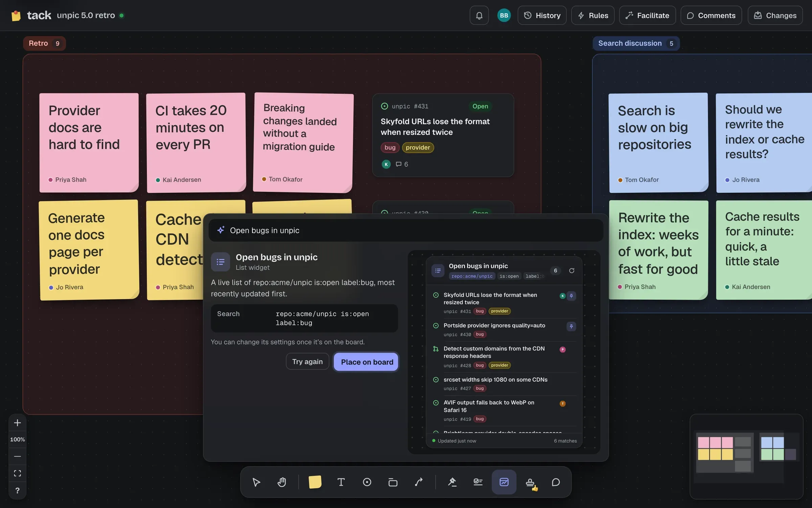The image size is (812, 508).
Task: Select the hand pan tool
Action: 282,482
